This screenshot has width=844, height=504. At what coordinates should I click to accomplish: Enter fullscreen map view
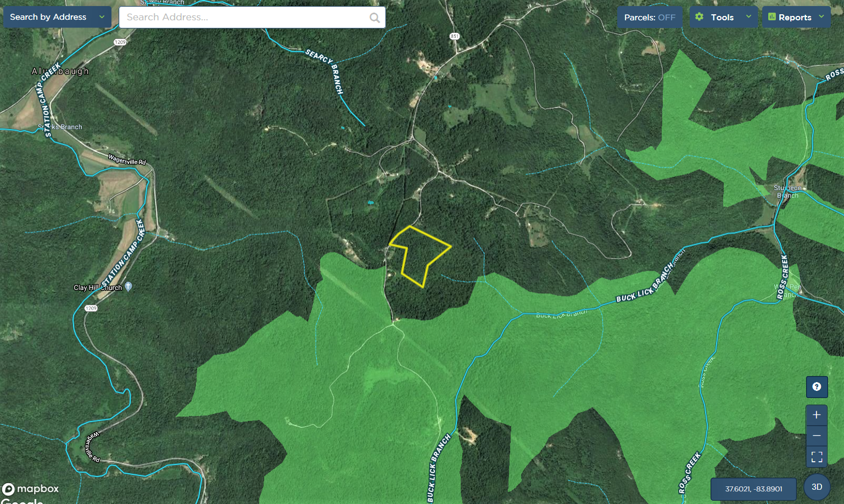click(817, 457)
